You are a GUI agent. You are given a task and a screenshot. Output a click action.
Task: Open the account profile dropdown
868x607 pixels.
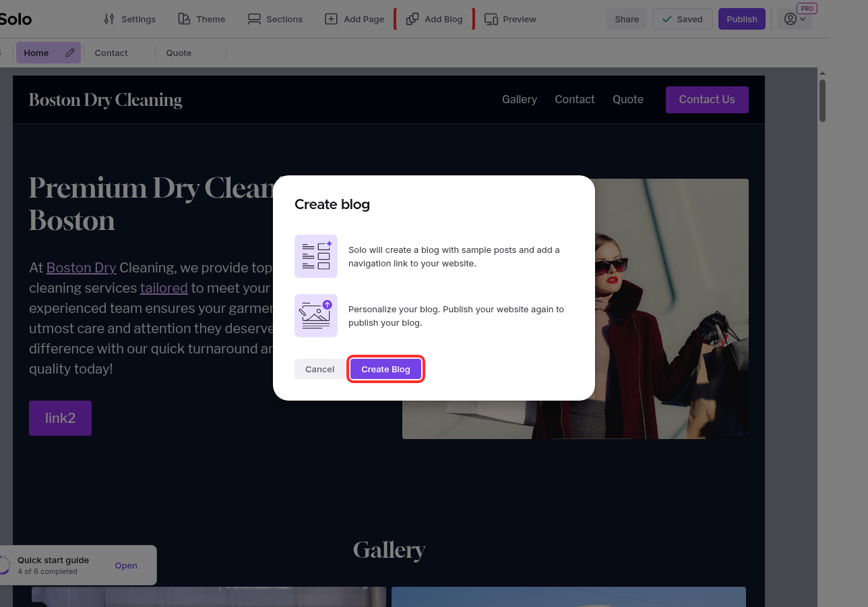coord(795,19)
